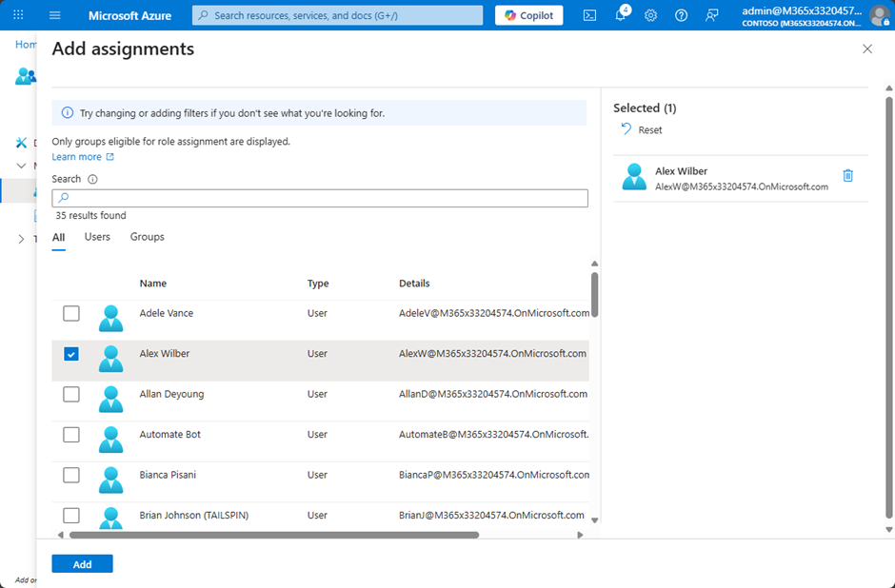
Task: Open the notifications bell
Action: [x=621, y=15]
